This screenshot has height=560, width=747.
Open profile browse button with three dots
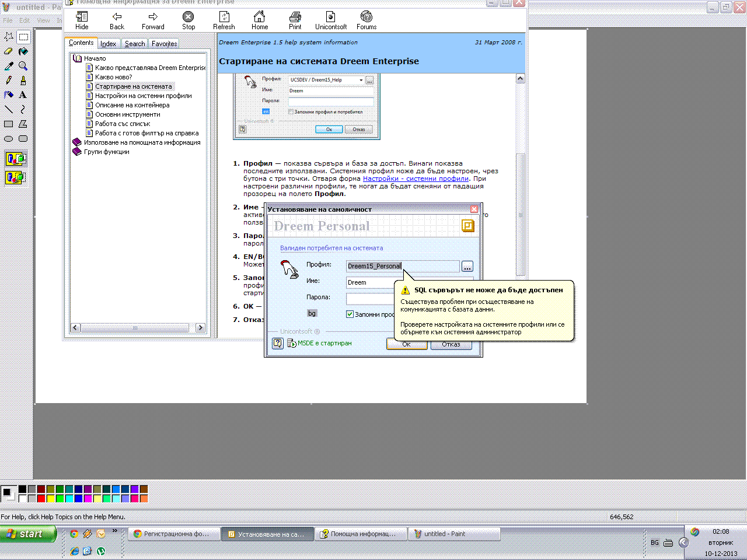tap(467, 267)
